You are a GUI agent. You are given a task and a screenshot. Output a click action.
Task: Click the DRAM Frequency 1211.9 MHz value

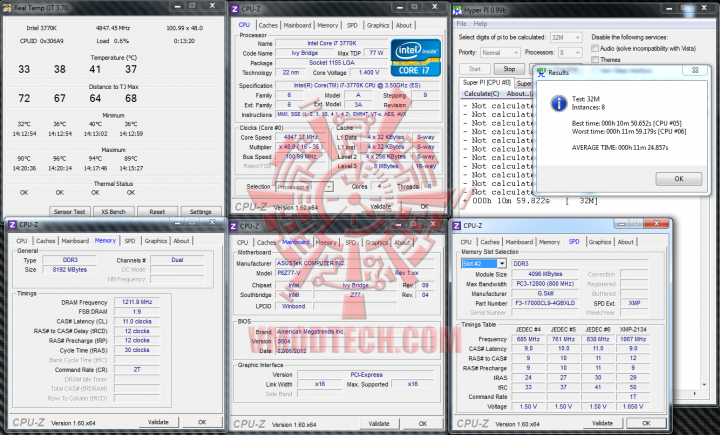pyautogui.click(x=137, y=302)
